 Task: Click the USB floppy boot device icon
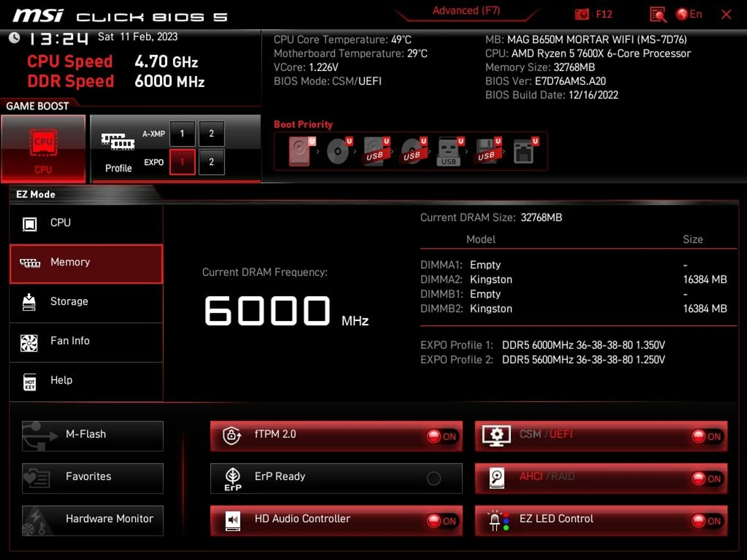[487, 151]
